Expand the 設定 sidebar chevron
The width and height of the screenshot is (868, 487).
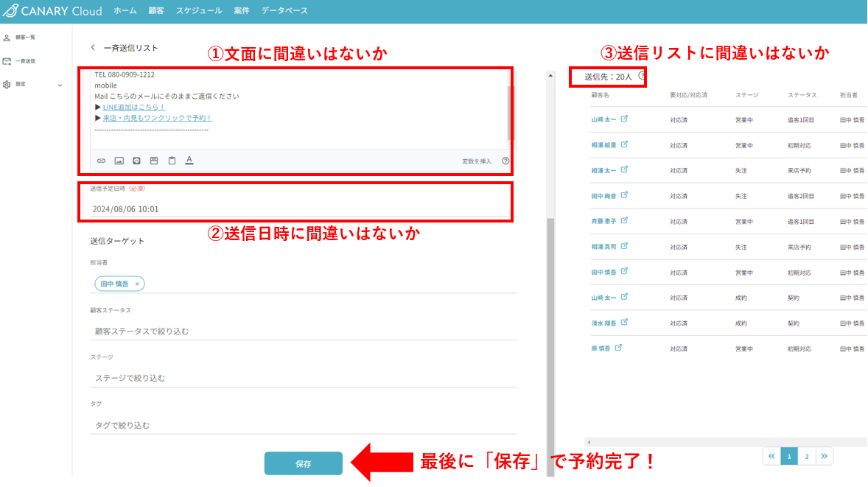(x=60, y=85)
